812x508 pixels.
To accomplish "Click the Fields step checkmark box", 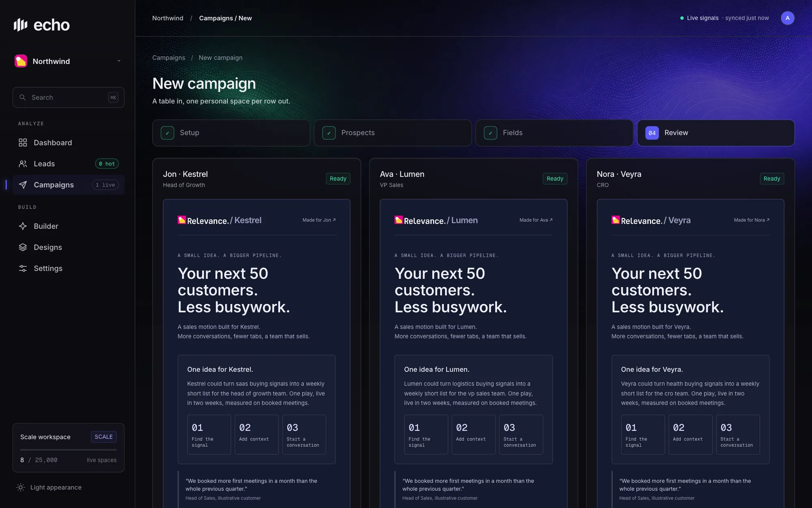I will pyautogui.click(x=490, y=133).
